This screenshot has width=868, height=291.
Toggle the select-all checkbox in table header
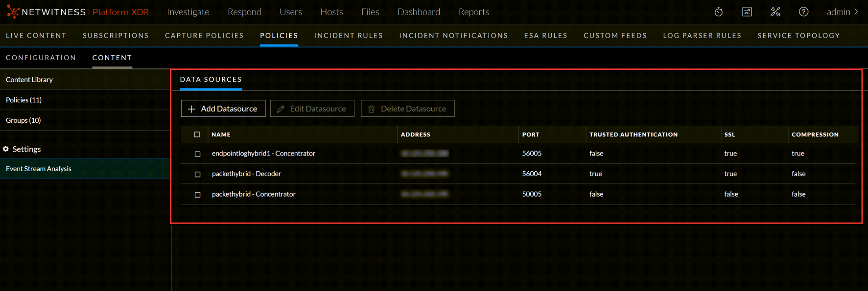[x=197, y=134]
